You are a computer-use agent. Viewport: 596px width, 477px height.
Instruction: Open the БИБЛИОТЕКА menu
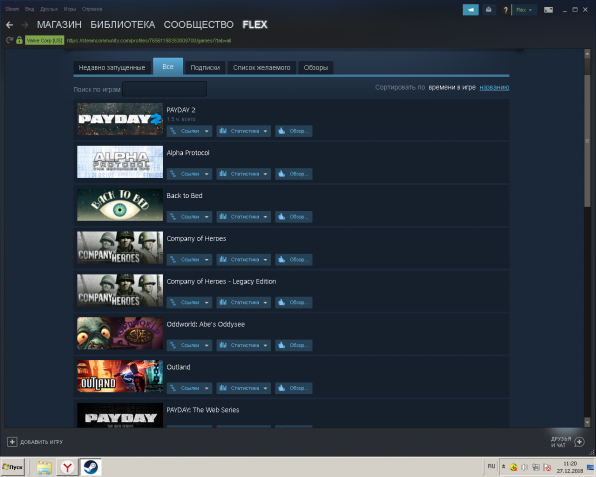coord(122,25)
